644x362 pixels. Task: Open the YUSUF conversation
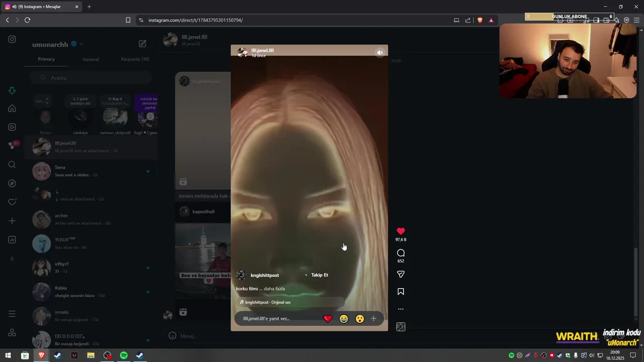tap(91, 244)
